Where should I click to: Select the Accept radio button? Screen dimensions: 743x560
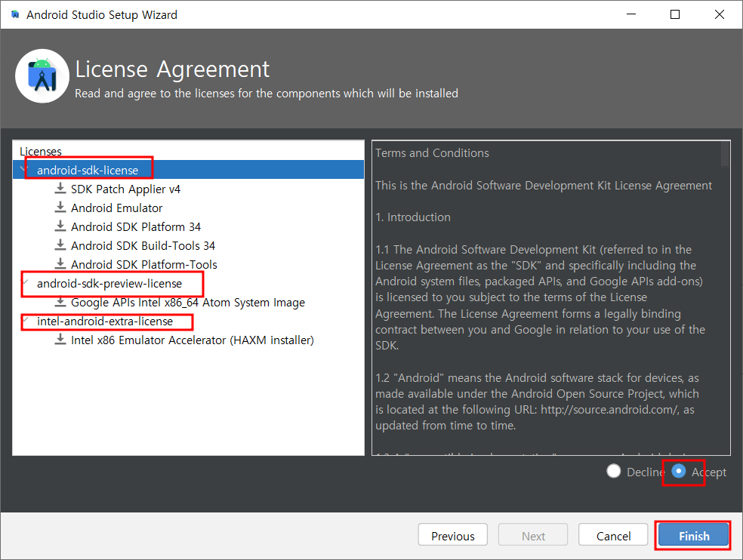coord(679,472)
